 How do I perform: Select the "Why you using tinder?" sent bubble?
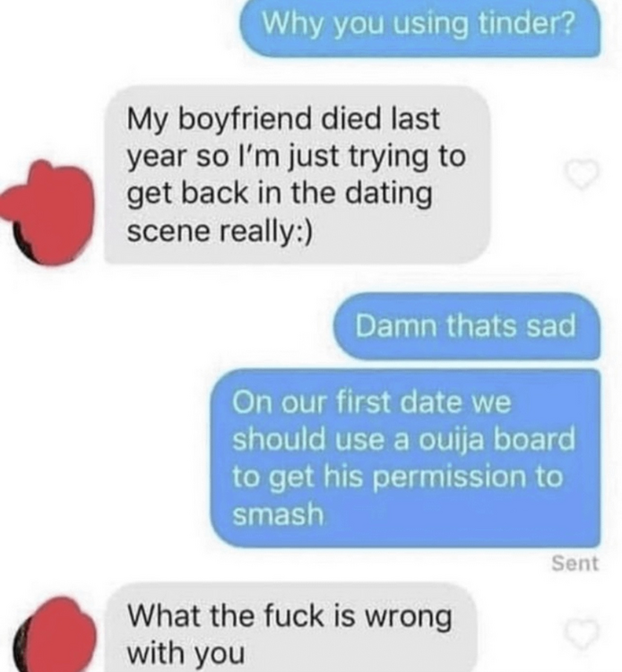pos(419,28)
